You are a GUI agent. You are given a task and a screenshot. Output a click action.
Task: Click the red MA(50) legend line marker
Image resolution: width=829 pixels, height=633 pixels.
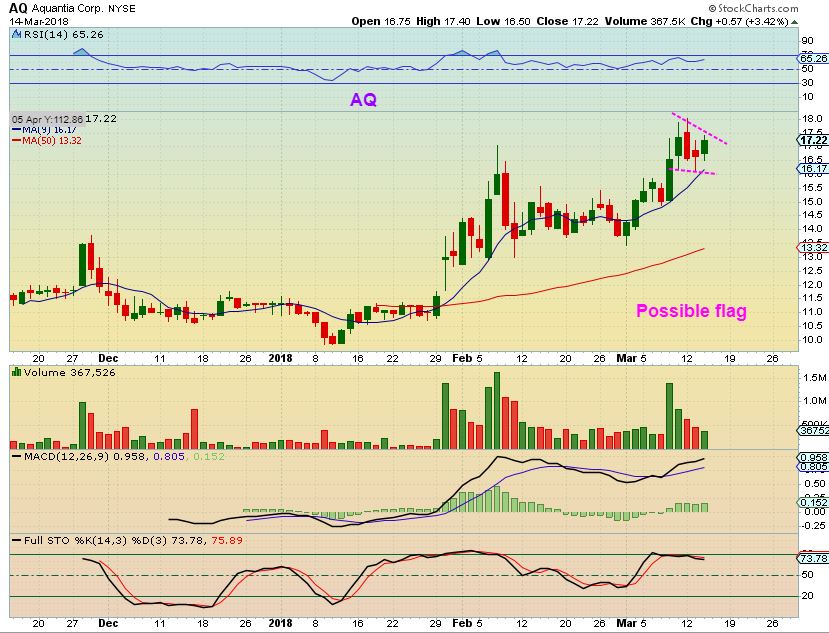16,141
